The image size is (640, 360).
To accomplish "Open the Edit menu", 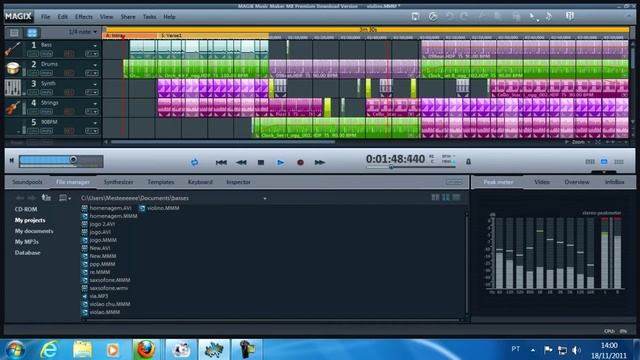I will (x=62, y=17).
